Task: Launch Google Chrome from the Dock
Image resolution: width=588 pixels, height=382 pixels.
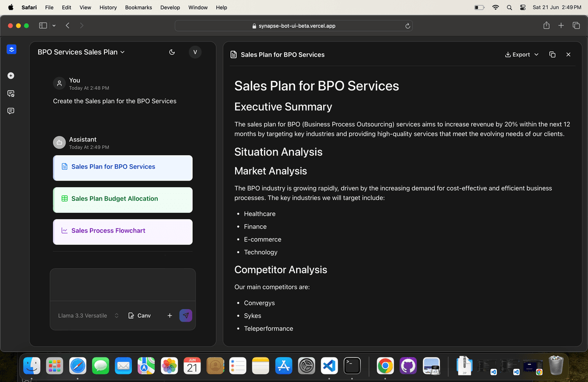Action: pyautogui.click(x=385, y=366)
